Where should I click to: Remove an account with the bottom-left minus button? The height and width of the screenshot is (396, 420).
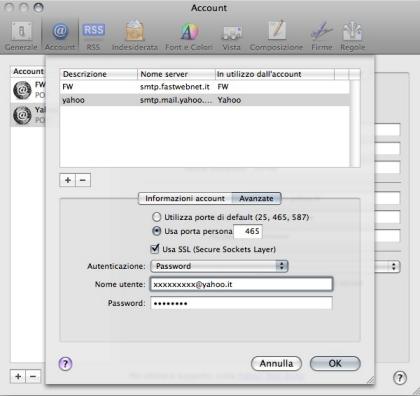33,377
